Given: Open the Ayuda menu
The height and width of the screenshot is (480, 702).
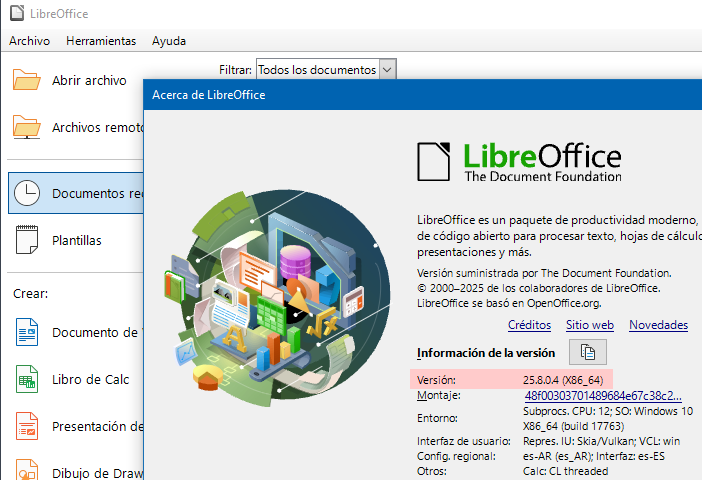Looking at the screenshot, I should 169,41.
